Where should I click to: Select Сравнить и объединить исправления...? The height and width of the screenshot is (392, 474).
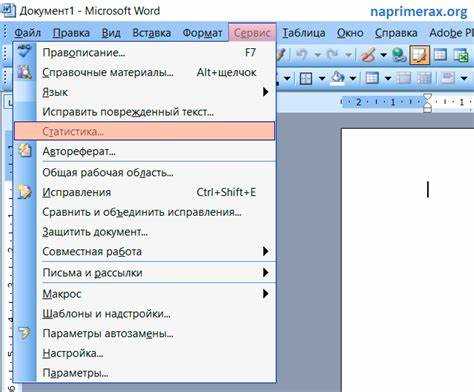pos(144,212)
